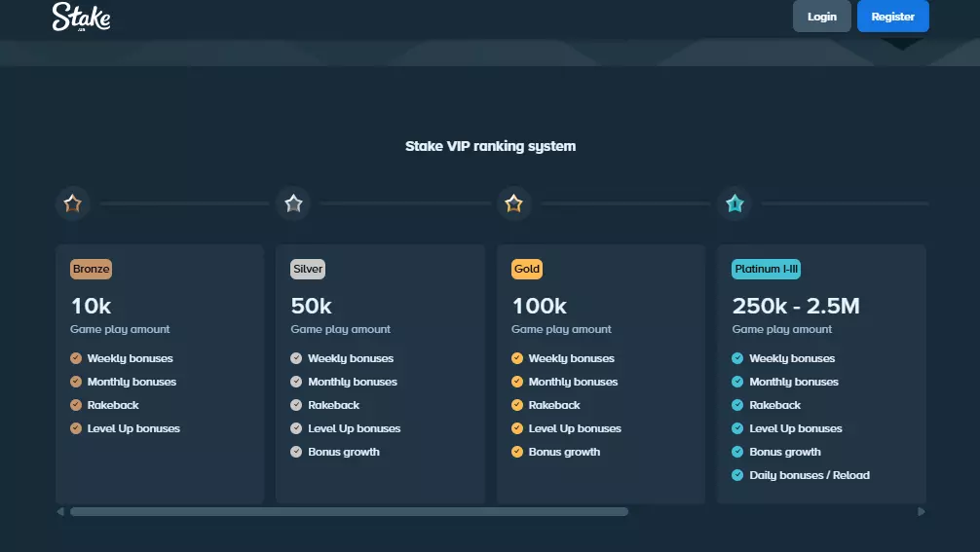The image size is (980, 552).
Task: Click the '50k' game play amount
Action: click(x=312, y=306)
